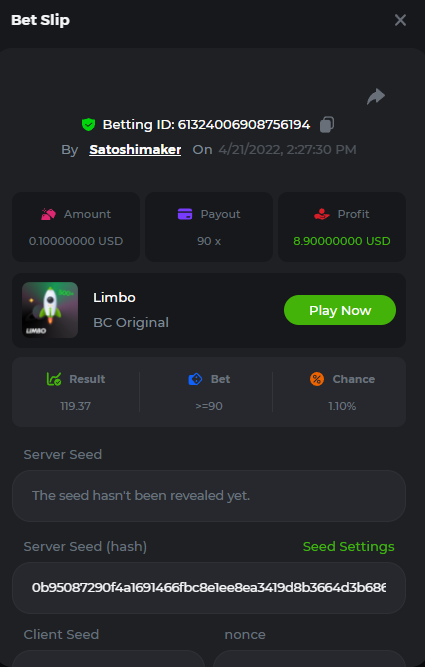
Task: Click the Betting ID number text
Action: pos(244,125)
